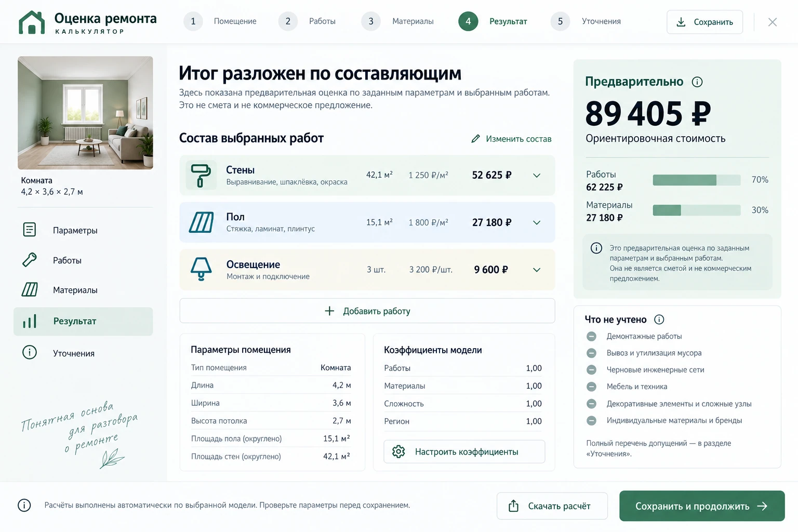798x532 pixels.
Task: Click the room photo thumbnail
Action: (85, 113)
